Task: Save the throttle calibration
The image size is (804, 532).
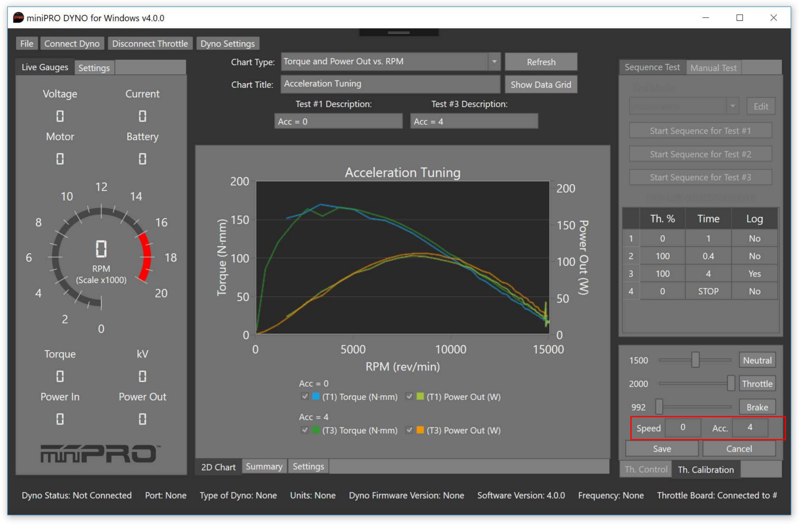Action: click(662, 449)
